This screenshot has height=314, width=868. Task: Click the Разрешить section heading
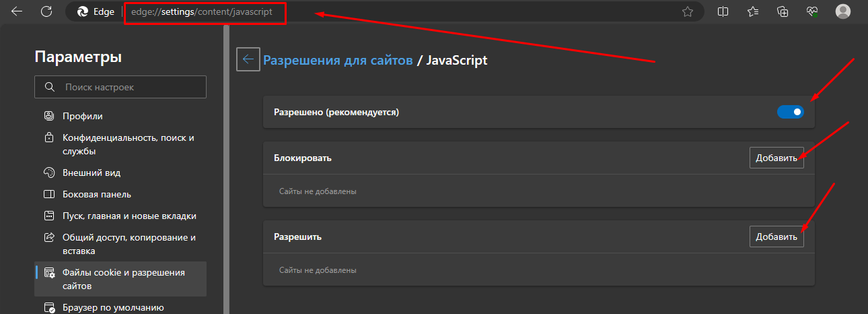point(297,237)
